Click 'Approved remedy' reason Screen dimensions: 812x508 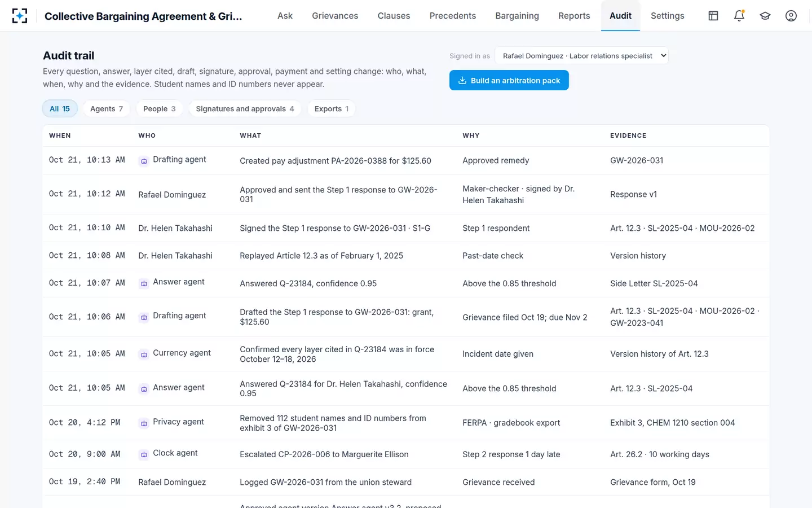coord(496,160)
